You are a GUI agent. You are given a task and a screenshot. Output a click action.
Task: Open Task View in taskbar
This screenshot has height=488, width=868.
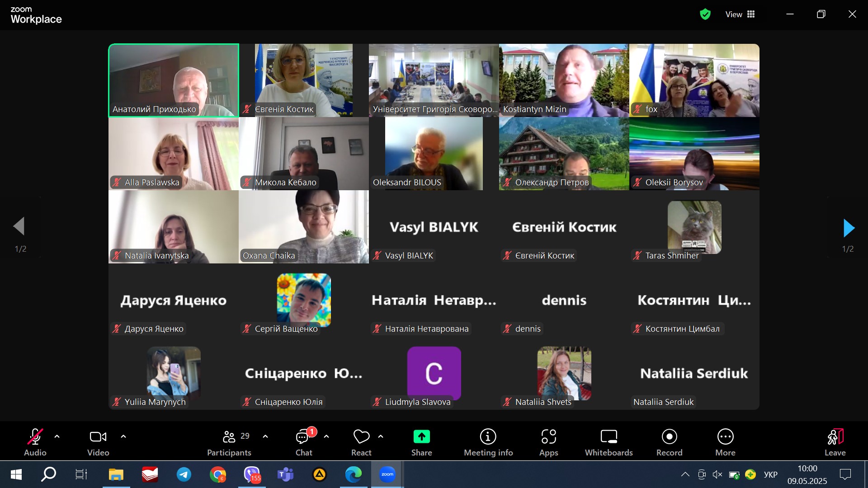tap(81, 474)
